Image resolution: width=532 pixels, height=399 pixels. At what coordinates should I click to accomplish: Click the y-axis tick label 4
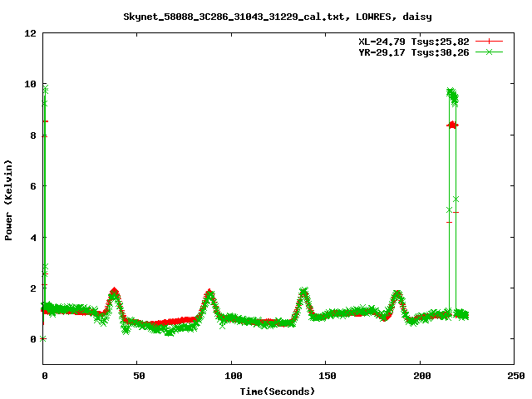[33, 238]
